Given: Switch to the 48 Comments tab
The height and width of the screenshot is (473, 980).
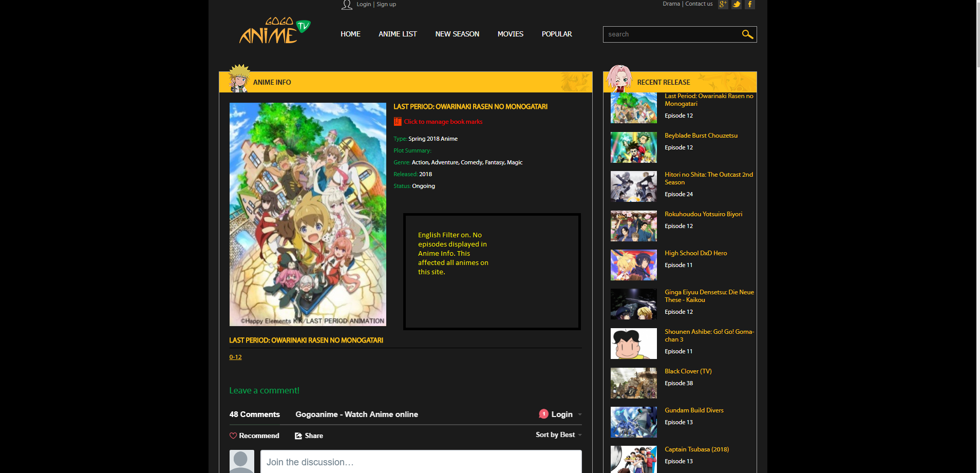Looking at the screenshot, I should [255, 414].
